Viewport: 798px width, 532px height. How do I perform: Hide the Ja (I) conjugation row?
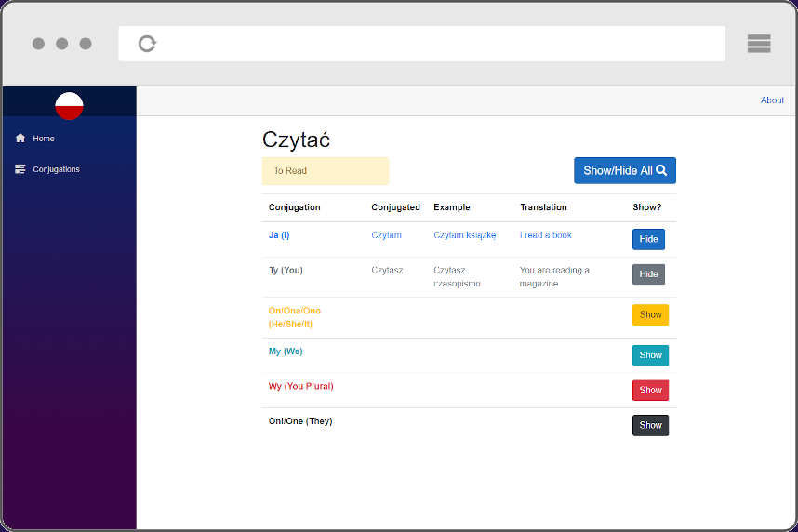[648, 239]
